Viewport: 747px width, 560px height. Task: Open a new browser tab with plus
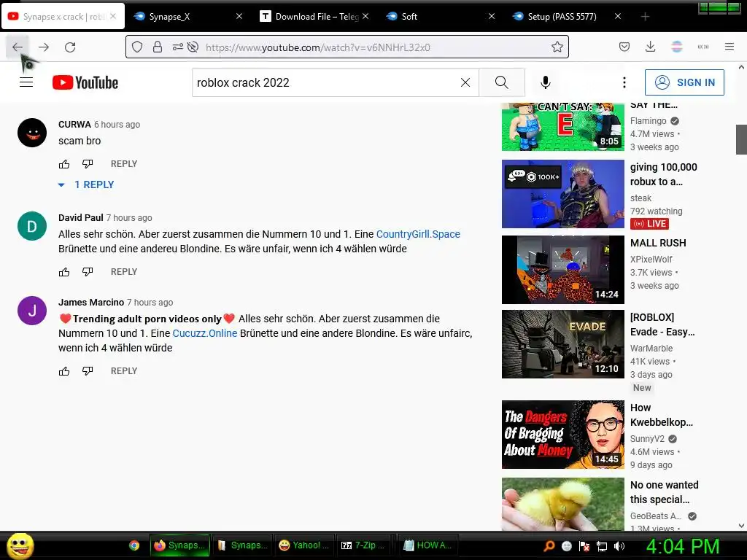tap(645, 17)
